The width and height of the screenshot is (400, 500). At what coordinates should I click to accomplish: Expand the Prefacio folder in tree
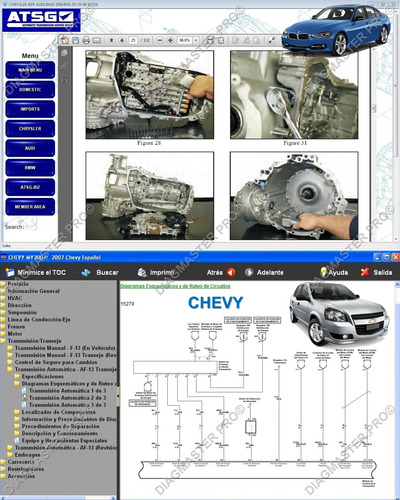click(x=15, y=284)
